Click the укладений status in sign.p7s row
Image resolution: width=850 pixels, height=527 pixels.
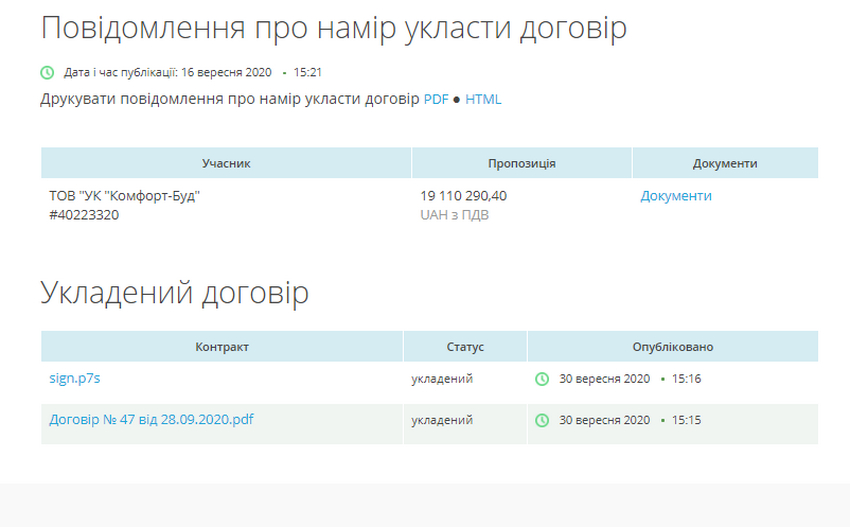tap(442, 379)
